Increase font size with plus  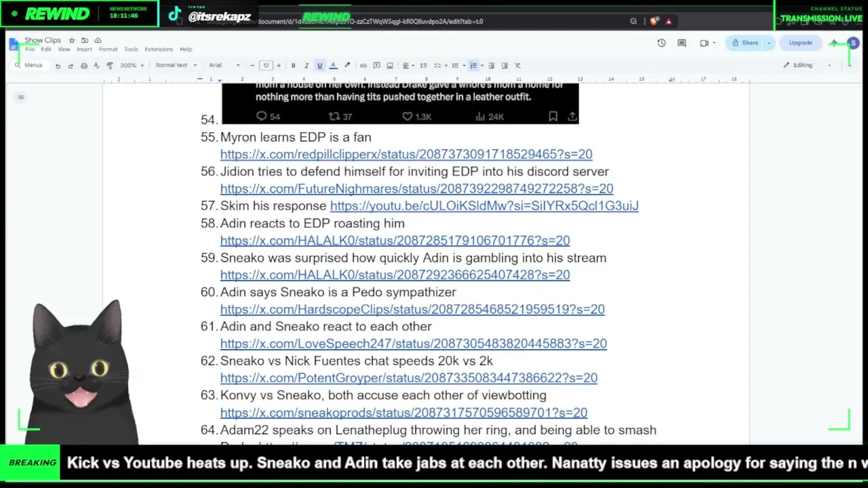278,66
